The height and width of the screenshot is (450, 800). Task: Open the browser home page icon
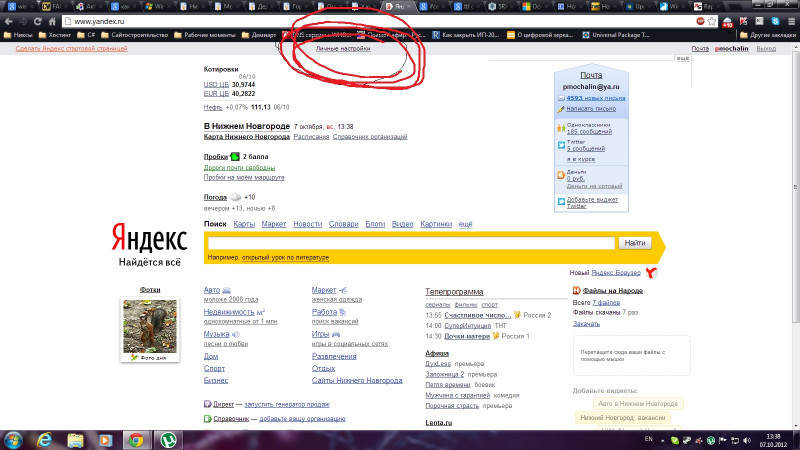click(x=52, y=21)
